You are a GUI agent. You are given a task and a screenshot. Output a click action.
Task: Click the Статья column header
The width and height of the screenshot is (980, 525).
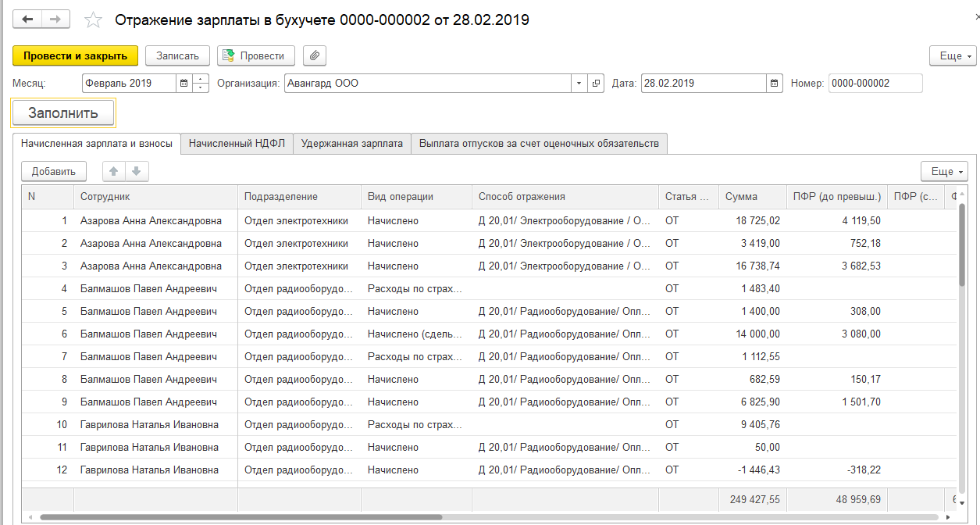(688, 197)
